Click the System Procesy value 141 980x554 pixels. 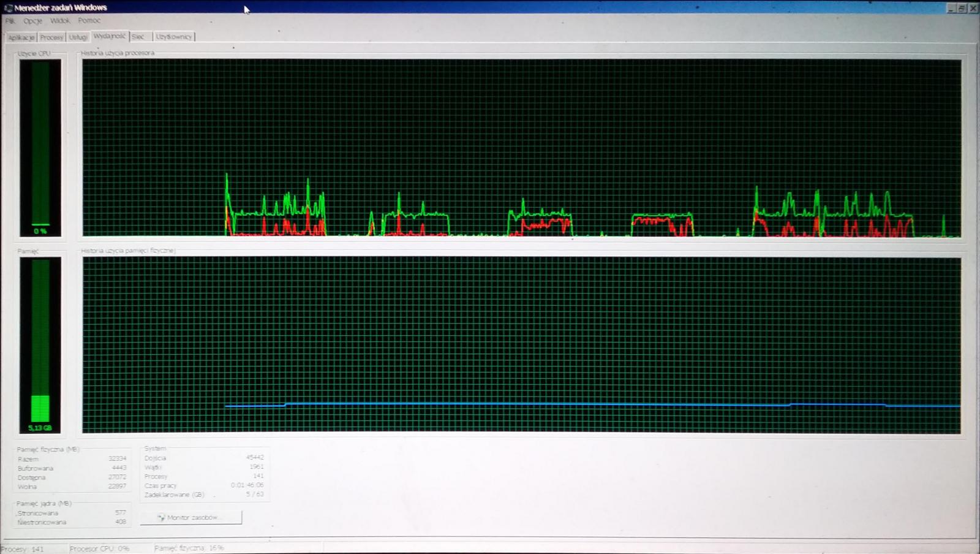[x=258, y=476]
